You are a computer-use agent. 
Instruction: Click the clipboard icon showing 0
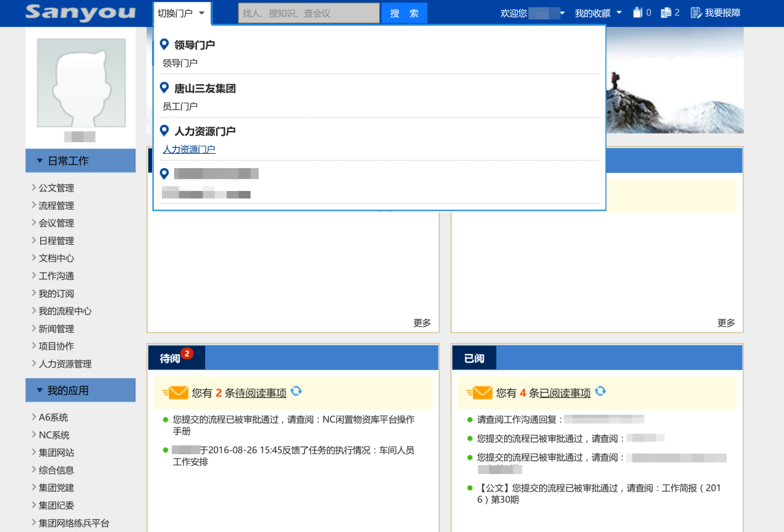[638, 12]
